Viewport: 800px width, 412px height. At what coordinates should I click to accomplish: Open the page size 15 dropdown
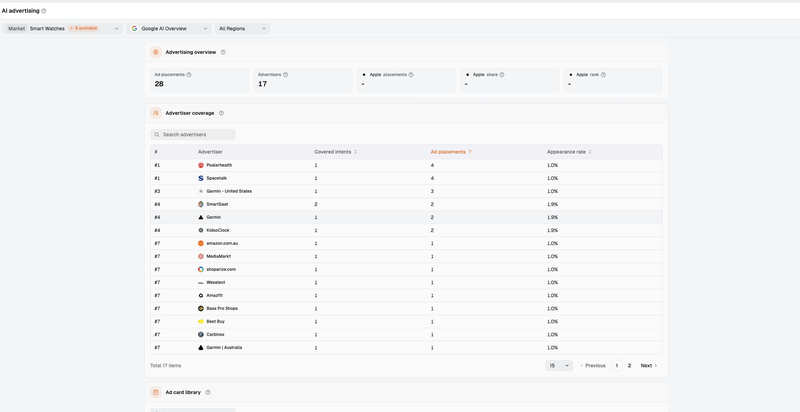coord(559,366)
